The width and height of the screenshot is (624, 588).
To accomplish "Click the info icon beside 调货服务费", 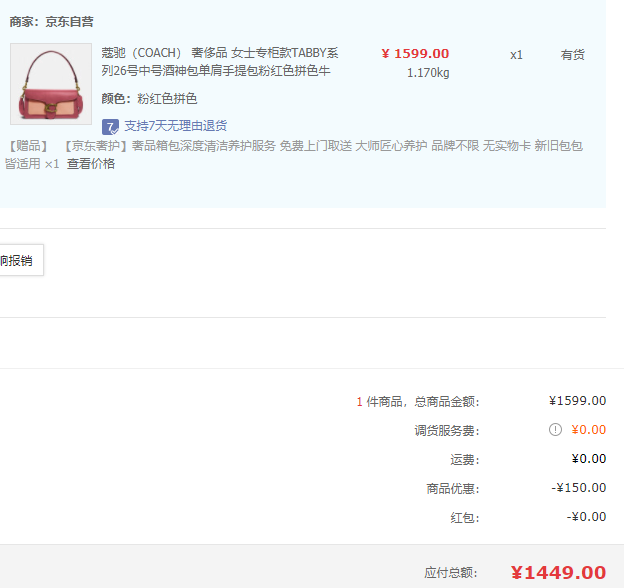I will click(x=555, y=430).
